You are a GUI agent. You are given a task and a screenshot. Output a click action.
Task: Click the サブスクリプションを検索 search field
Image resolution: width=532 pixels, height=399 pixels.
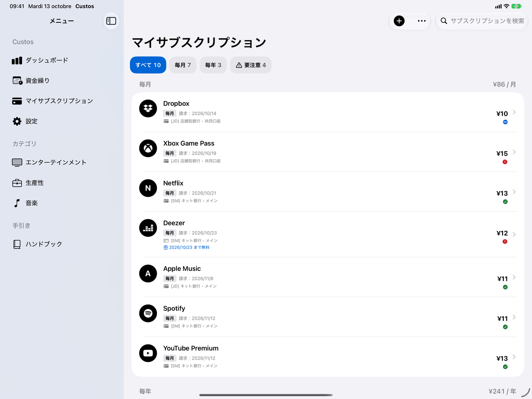coord(482,21)
